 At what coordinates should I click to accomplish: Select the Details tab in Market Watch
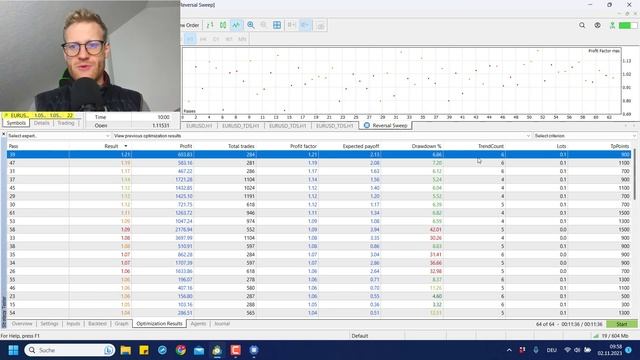pyautogui.click(x=41, y=123)
